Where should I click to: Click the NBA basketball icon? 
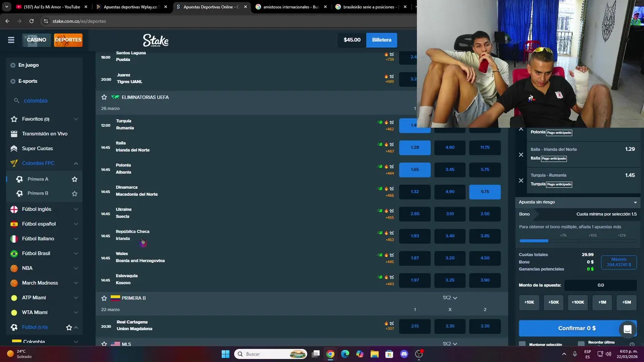click(14, 268)
